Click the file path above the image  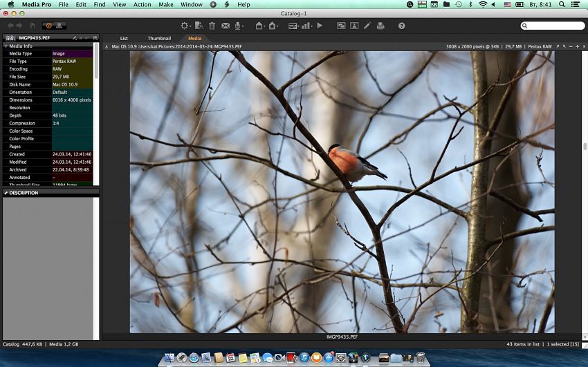pos(176,47)
